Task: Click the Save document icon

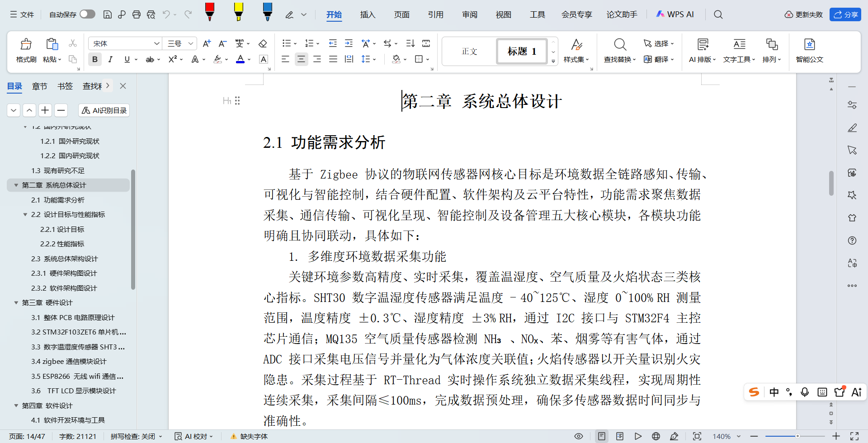Action: (x=108, y=14)
